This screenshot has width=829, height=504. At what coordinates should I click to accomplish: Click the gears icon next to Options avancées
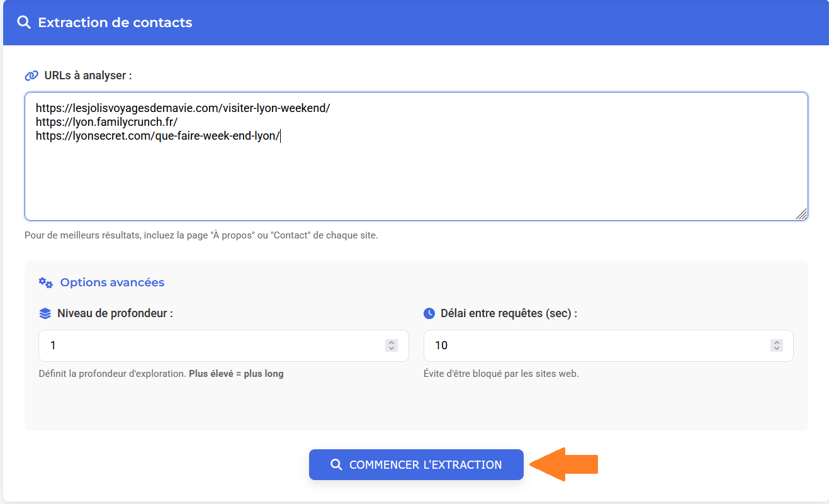pyautogui.click(x=45, y=283)
